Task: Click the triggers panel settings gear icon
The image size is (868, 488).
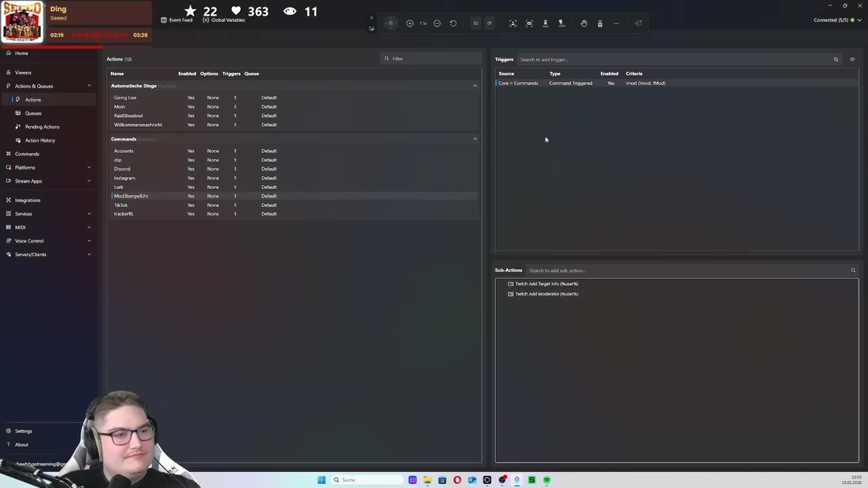Action: (852, 60)
